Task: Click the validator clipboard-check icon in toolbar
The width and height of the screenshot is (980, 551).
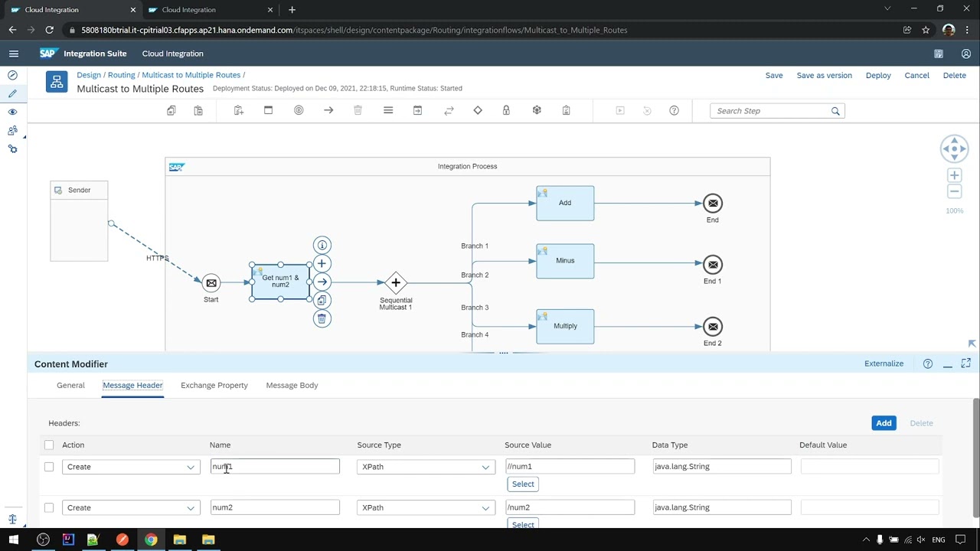Action: click(566, 111)
